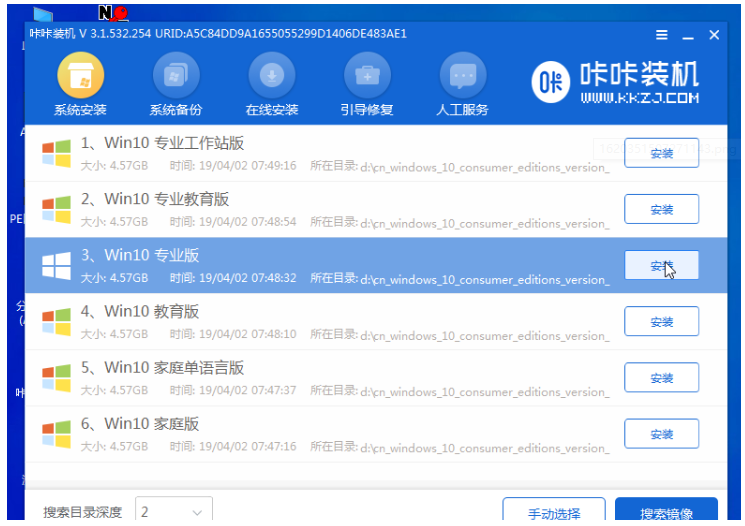Expand the 搜索目录深度 dropdown
This screenshot has height=526, width=745.
174,512
